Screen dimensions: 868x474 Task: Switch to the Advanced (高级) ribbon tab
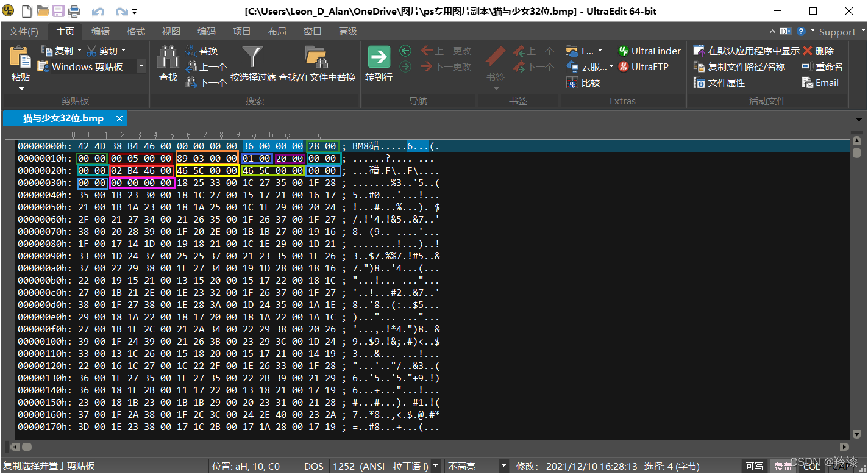pos(348,31)
